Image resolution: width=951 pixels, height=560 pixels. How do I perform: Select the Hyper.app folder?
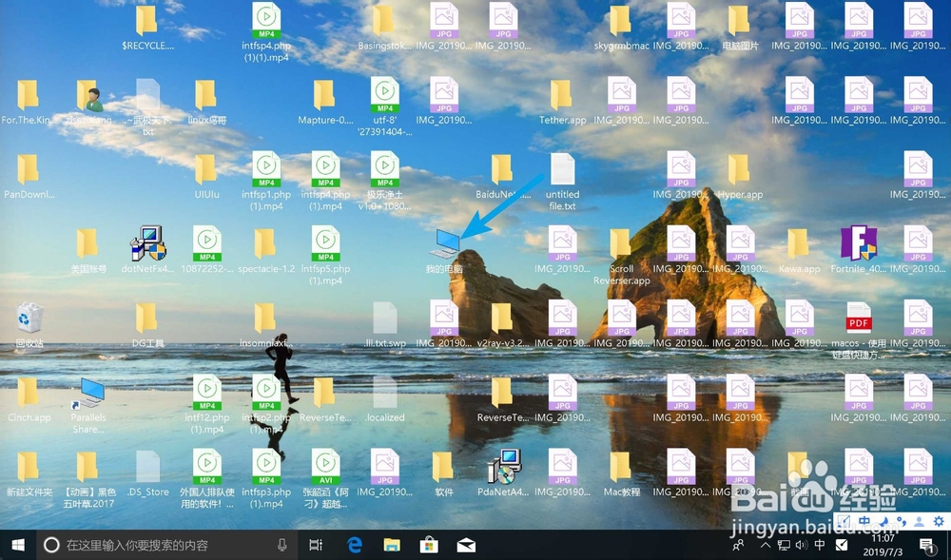click(x=740, y=176)
